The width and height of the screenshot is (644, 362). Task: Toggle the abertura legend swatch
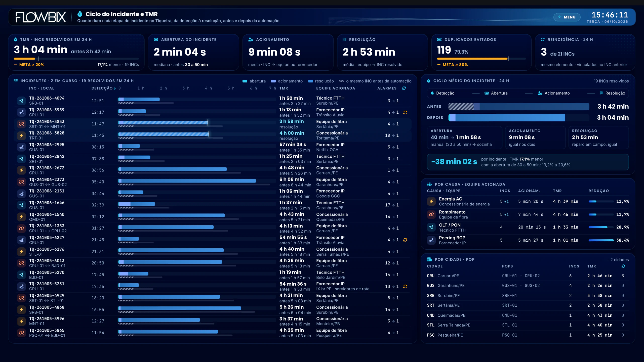(x=245, y=81)
